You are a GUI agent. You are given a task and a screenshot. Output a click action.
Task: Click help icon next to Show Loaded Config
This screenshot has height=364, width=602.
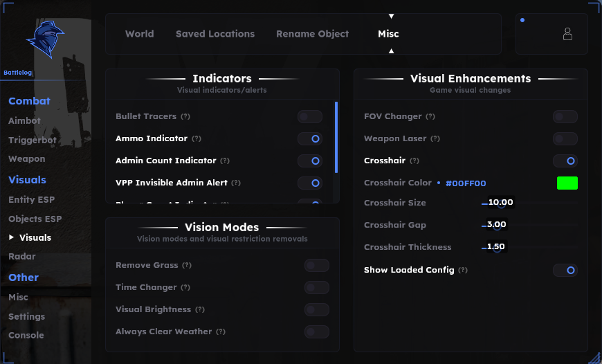[463, 270]
